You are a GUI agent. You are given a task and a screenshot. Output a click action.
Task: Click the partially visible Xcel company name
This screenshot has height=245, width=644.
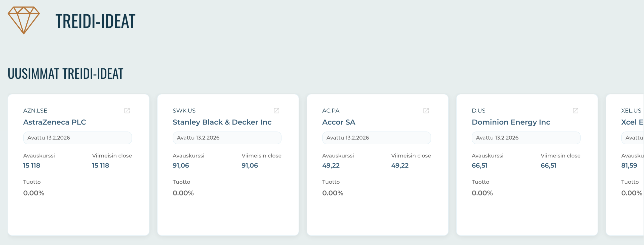632,122
